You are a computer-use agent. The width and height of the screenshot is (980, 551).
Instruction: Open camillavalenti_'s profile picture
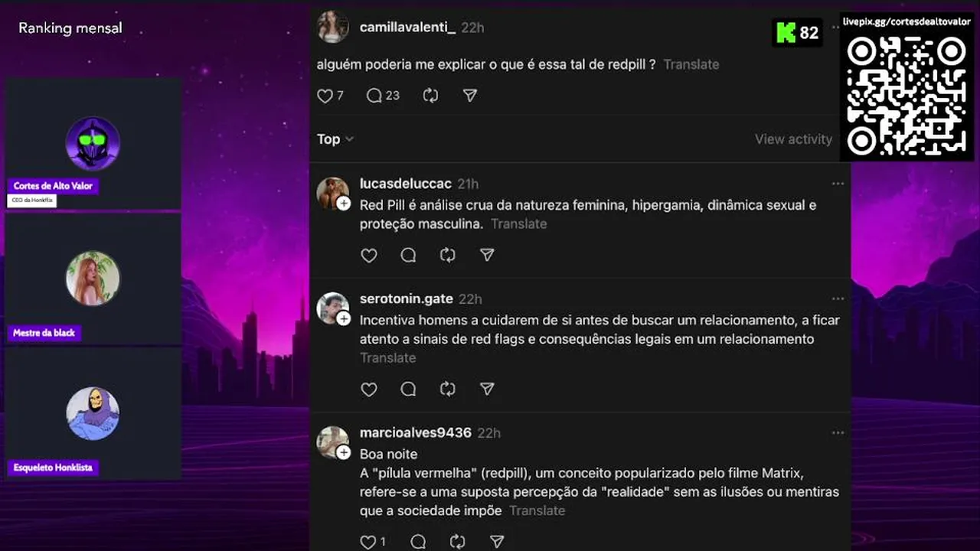(333, 27)
